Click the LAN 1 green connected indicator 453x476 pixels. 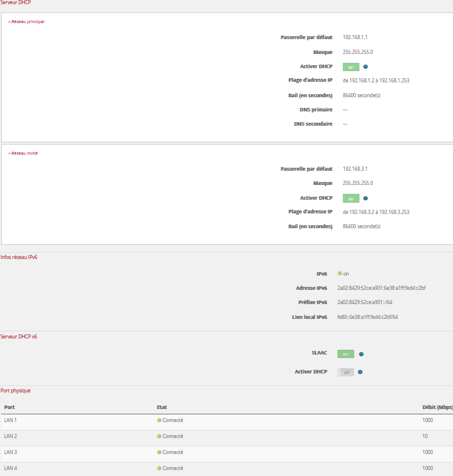coord(159,420)
